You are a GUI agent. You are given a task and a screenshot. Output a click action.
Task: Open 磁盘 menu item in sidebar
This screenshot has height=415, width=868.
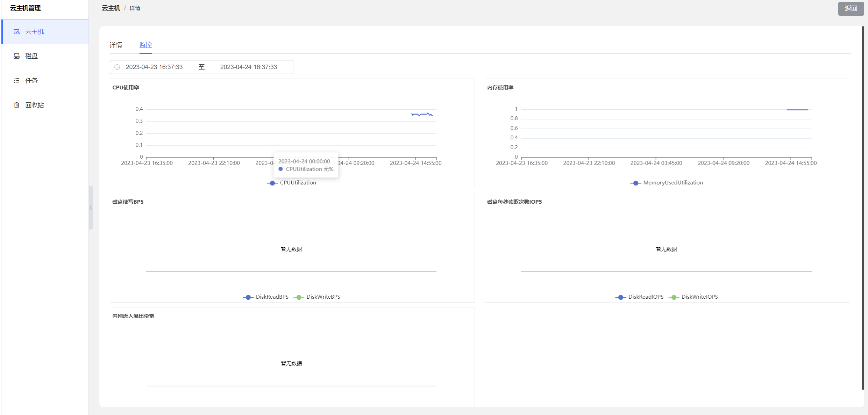[31, 56]
